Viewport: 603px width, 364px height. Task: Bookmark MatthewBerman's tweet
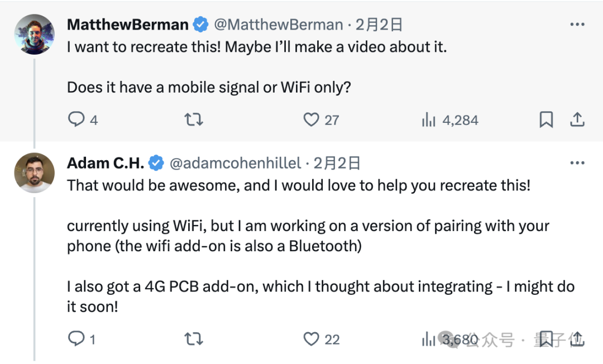coord(546,119)
